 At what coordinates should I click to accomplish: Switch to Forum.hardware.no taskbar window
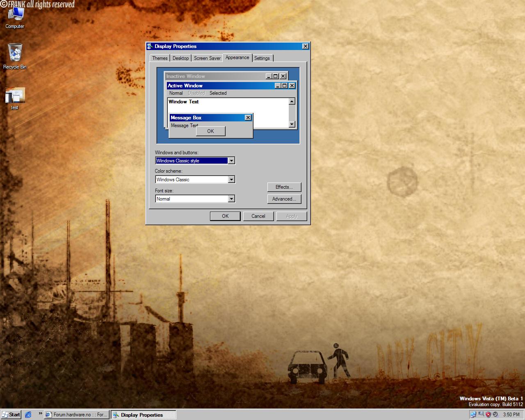pos(76,415)
